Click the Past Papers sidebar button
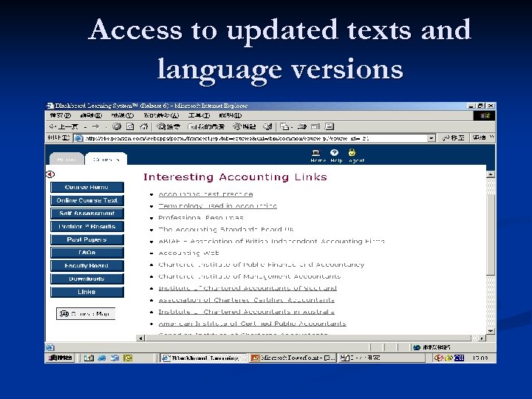This screenshot has height=399, width=532. pos(87,239)
